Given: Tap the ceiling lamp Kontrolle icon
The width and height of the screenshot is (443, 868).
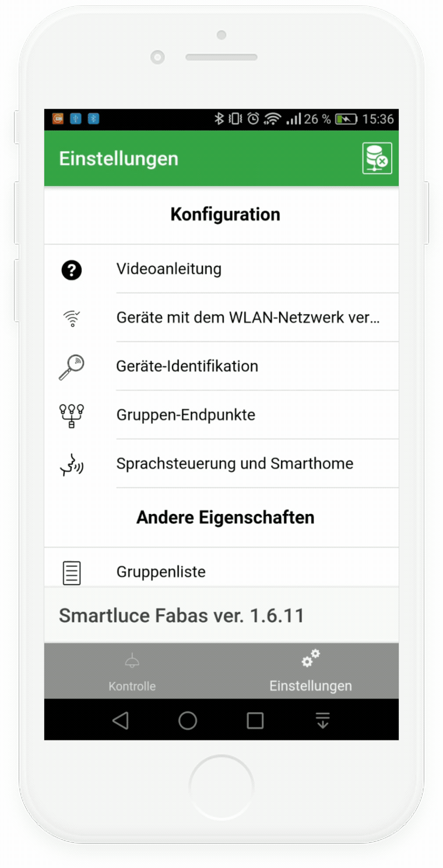Looking at the screenshot, I should (132, 661).
